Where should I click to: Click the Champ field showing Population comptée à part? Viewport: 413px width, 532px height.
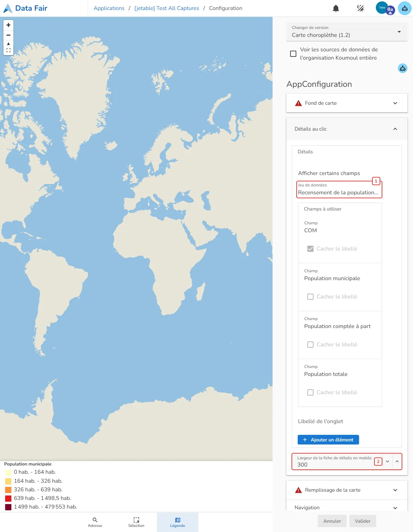click(x=340, y=323)
